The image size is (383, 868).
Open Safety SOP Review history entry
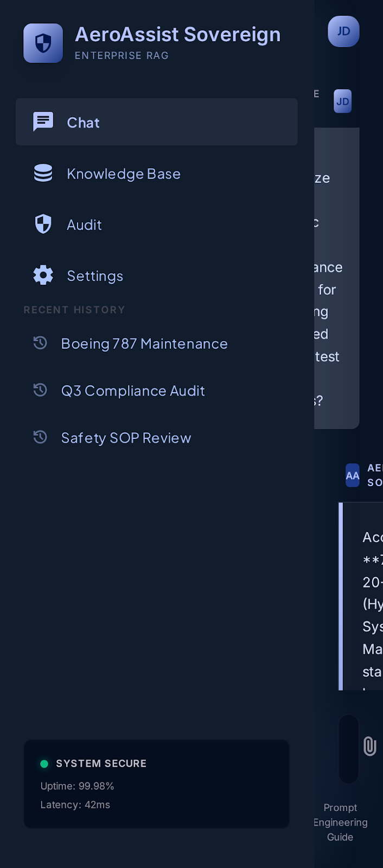[157, 438]
